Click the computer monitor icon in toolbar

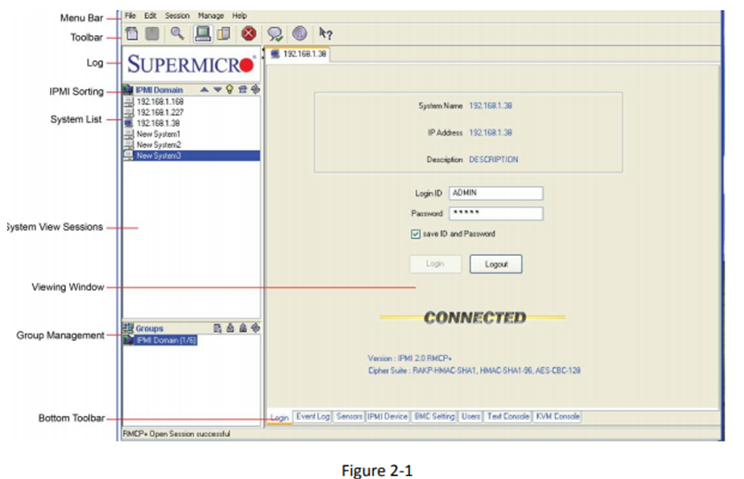202,33
